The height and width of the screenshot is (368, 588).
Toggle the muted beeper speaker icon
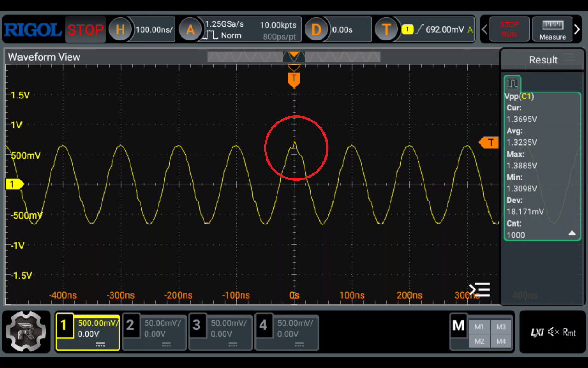click(553, 332)
